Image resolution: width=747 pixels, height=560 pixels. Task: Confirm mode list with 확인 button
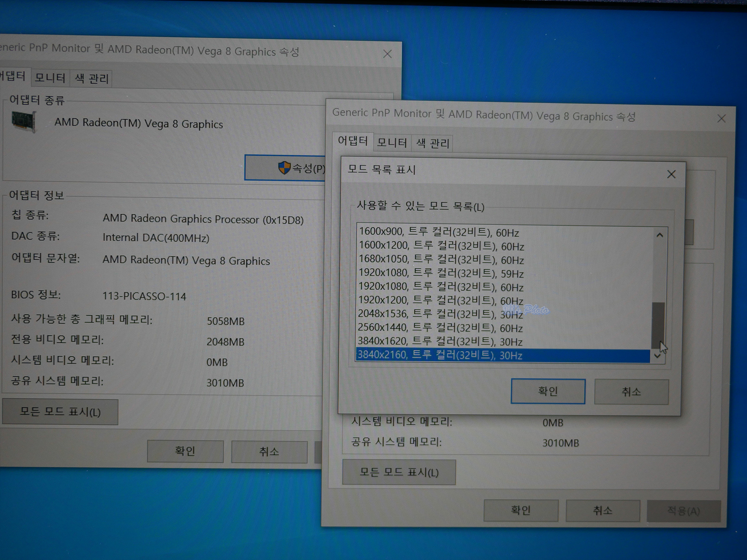click(547, 391)
